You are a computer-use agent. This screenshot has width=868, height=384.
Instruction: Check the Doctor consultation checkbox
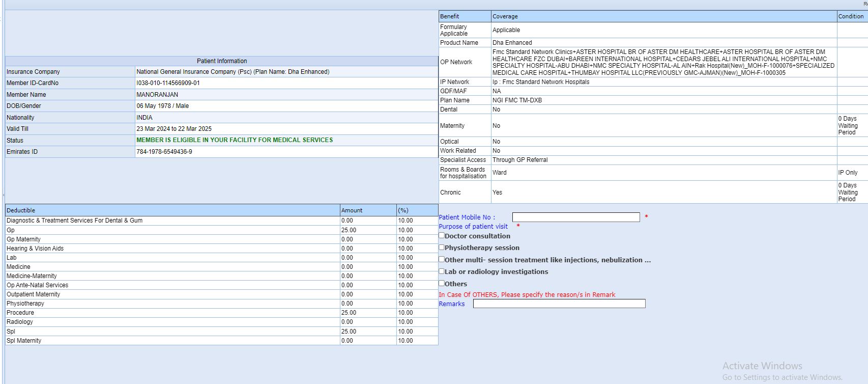pos(442,235)
